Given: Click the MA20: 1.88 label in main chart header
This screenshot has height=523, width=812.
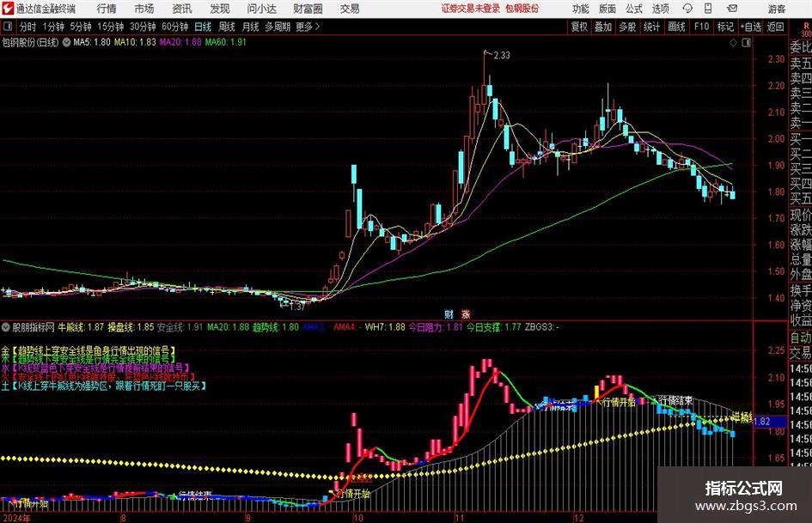Looking at the screenshot, I should [x=180, y=42].
